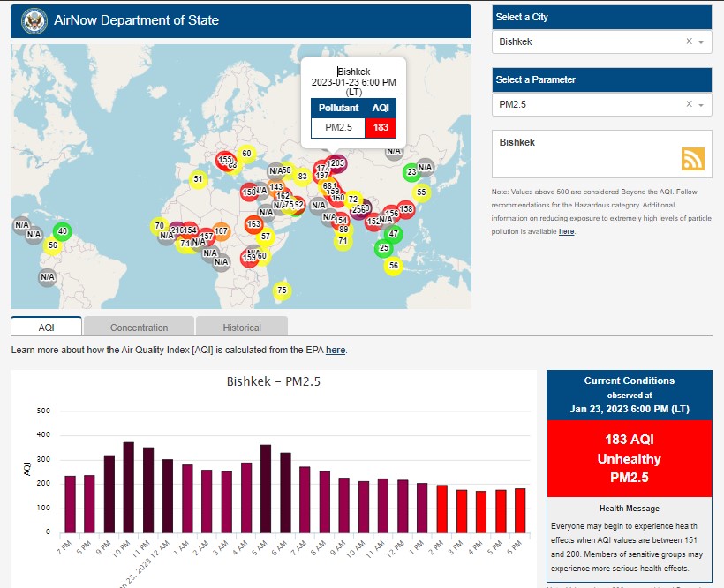Image resolution: width=724 pixels, height=588 pixels.
Task: Follow the particle pollution information 'here' link
Action: point(566,231)
